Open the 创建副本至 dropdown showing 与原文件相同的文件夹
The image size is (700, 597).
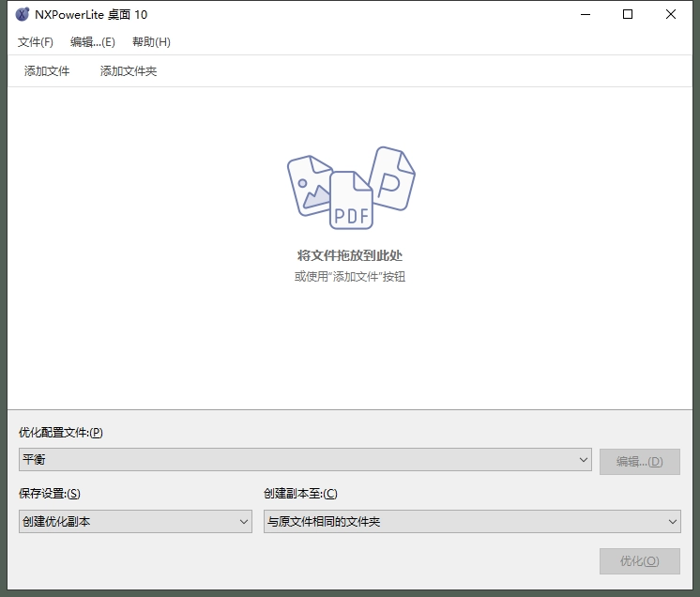(472, 522)
